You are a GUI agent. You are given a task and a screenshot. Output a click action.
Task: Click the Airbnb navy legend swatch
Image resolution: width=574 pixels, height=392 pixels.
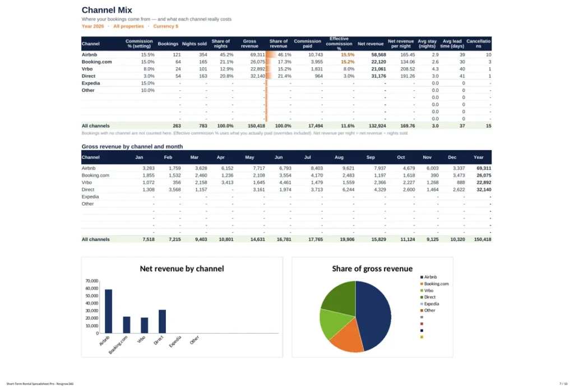pos(422,277)
